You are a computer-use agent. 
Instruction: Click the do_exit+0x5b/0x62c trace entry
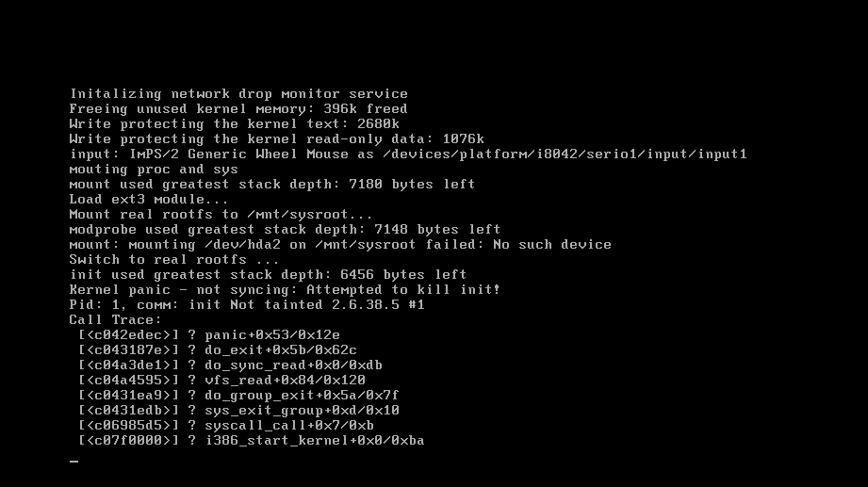click(x=218, y=349)
